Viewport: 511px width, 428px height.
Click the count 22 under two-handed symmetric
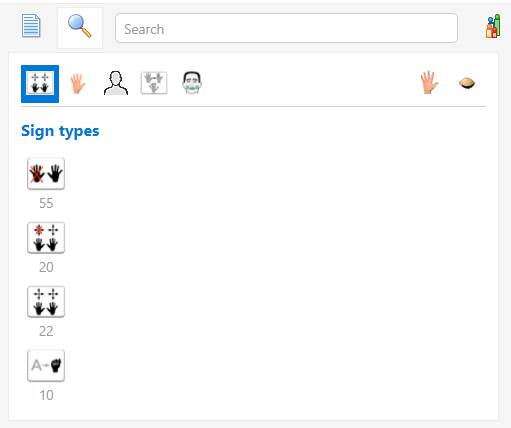coord(46,331)
